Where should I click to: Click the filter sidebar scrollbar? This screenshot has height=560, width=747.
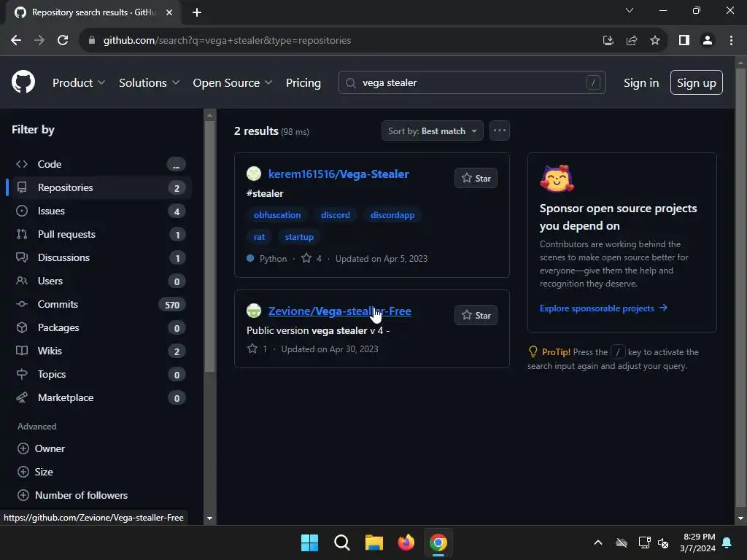point(209,246)
